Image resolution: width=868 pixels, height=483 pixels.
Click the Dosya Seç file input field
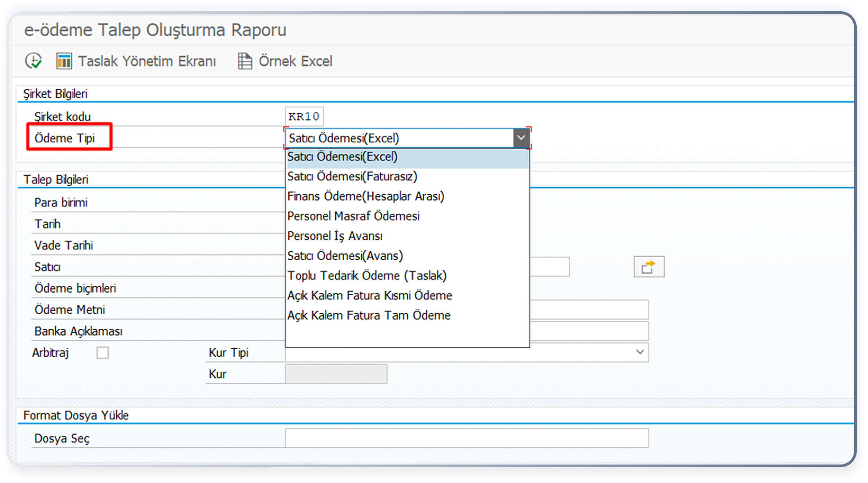click(x=466, y=438)
